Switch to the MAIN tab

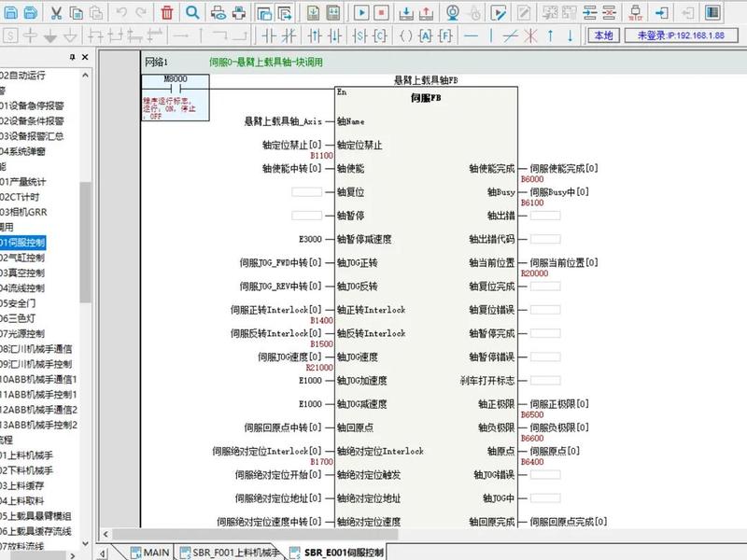pos(150,553)
